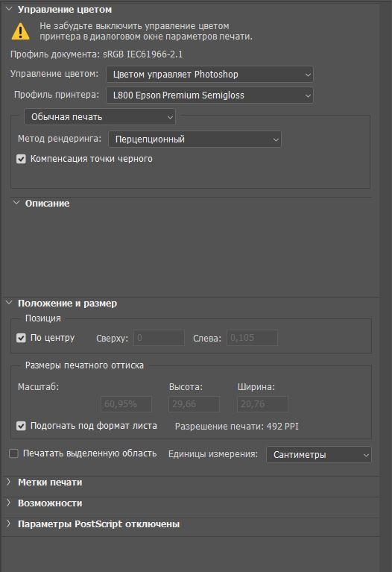Click the Ширина input field

click(x=262, y=404)
